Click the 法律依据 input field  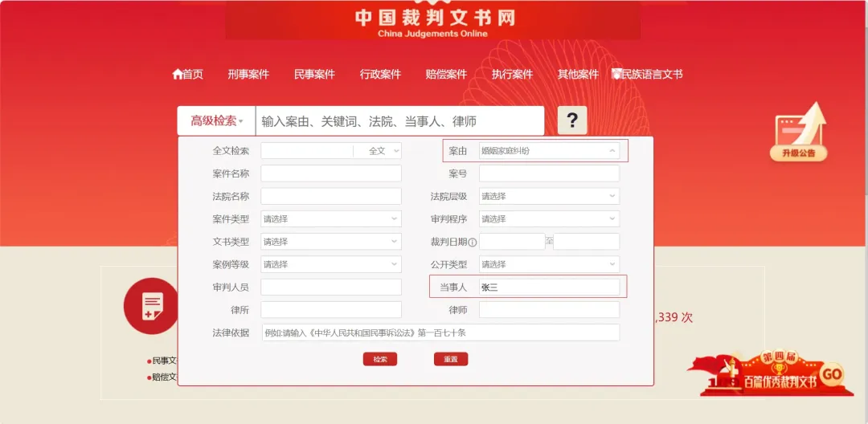pos(440,332)
